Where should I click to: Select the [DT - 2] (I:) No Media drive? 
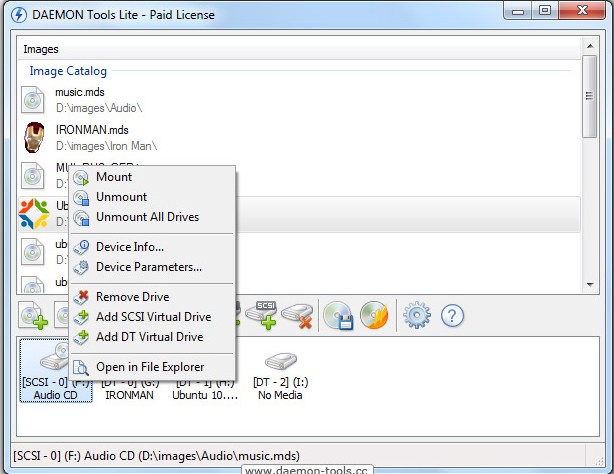(x=280, y=376)
